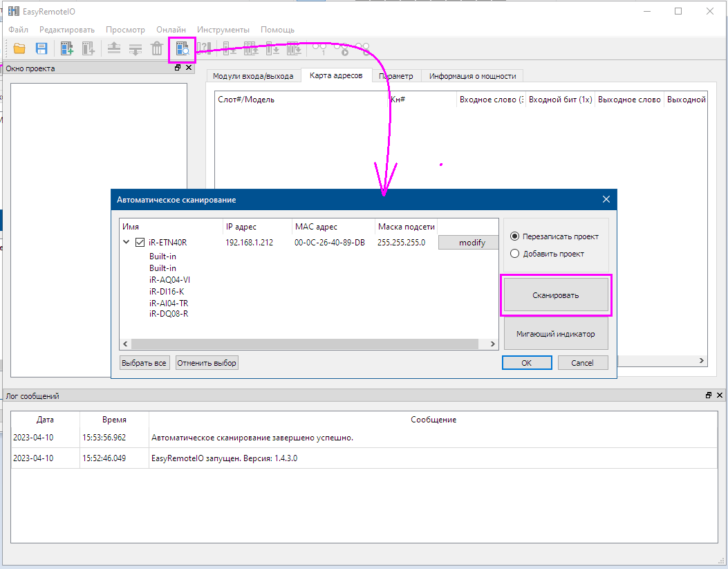Viewport: 728px width, 569px height.
Task: Select the first Built-in row
Action: (x=162, y=256)
